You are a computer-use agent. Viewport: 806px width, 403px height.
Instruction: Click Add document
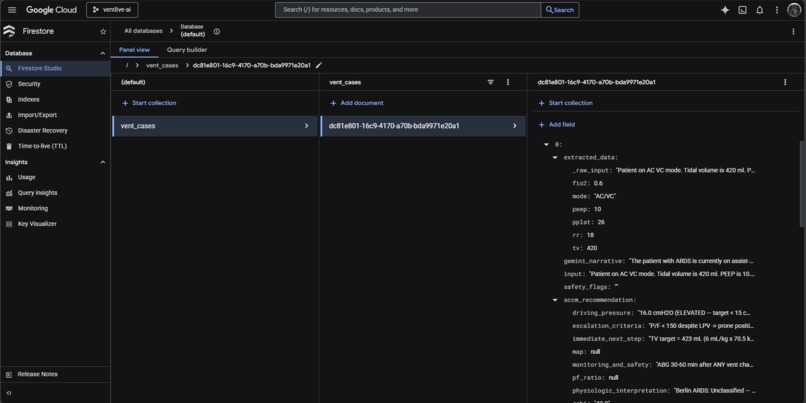[357, 103]
